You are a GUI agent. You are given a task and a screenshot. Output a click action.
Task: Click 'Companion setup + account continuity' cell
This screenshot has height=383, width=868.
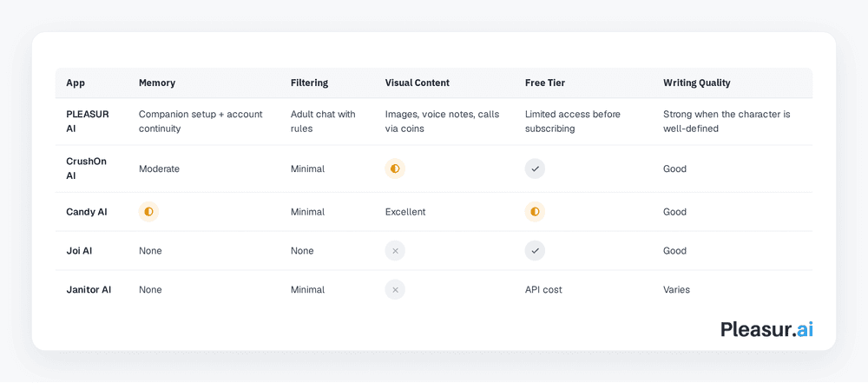click(x=201, y=122)
